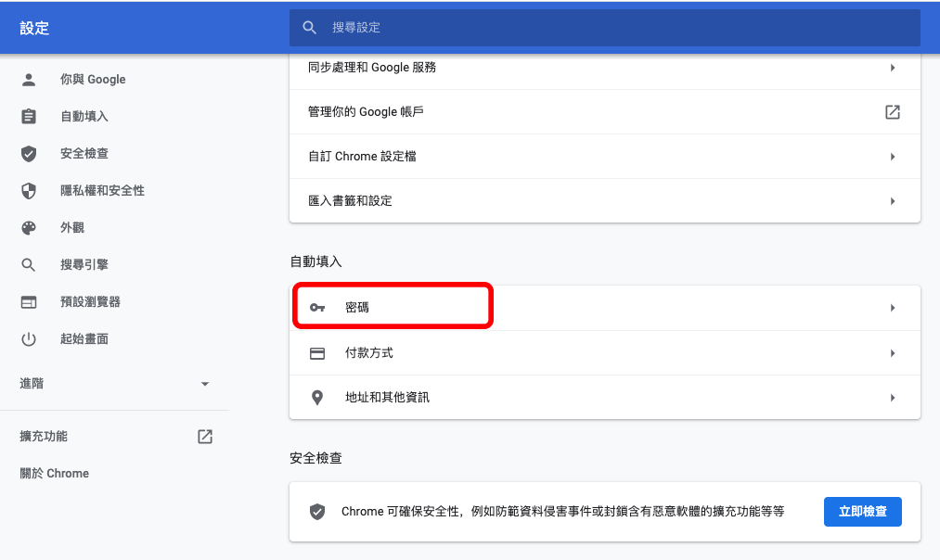
Task: Click the search magnifier icon in the search bar
Action: (x=309, y=28)
